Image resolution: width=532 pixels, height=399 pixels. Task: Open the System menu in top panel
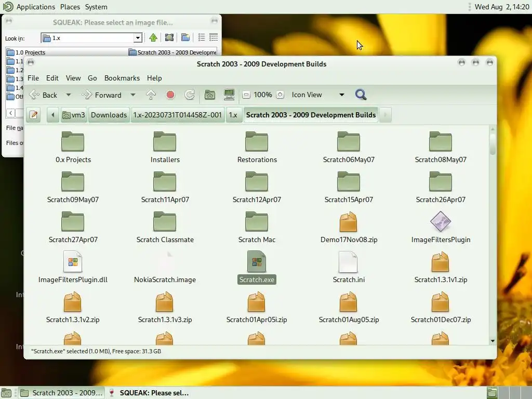[x=96, y=7]
